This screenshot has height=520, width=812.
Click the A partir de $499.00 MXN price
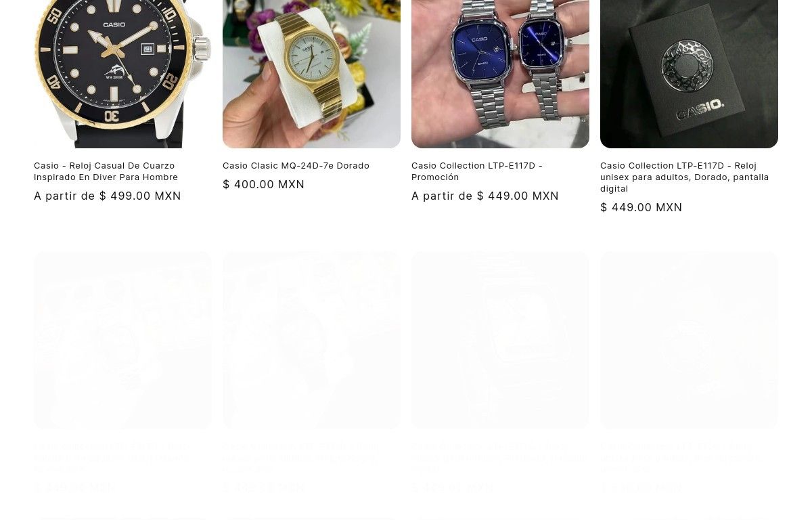pyautogui.click(x=108, y=196)
